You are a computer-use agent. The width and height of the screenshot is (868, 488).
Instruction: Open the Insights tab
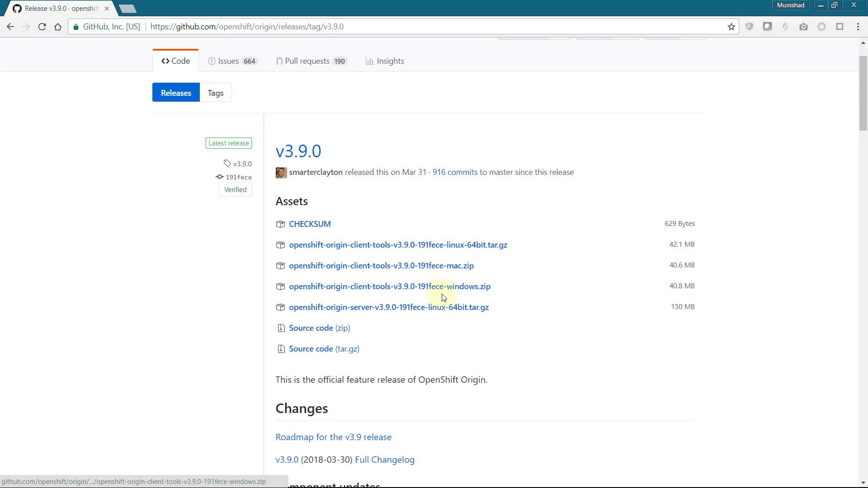point(385,61)
